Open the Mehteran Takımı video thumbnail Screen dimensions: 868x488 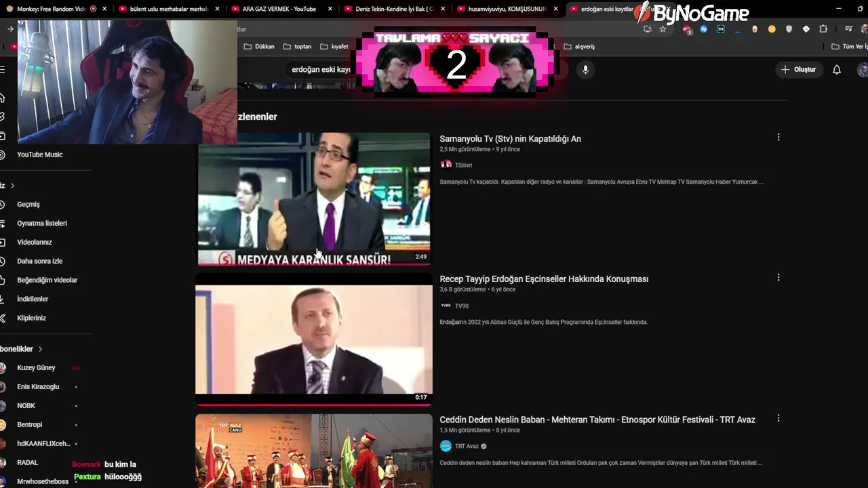(x=313, y=451)
